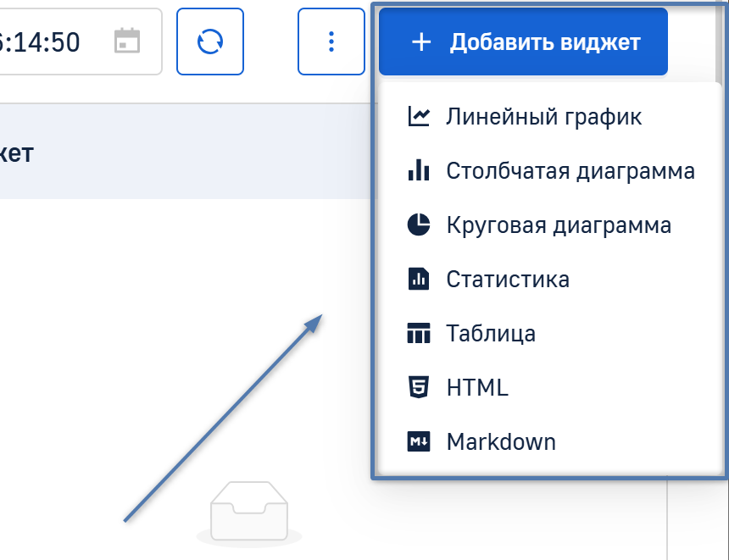Click the table grid icon
Image resolution: width=729 pixels, height=560 pixels.
tap(419, 333)
